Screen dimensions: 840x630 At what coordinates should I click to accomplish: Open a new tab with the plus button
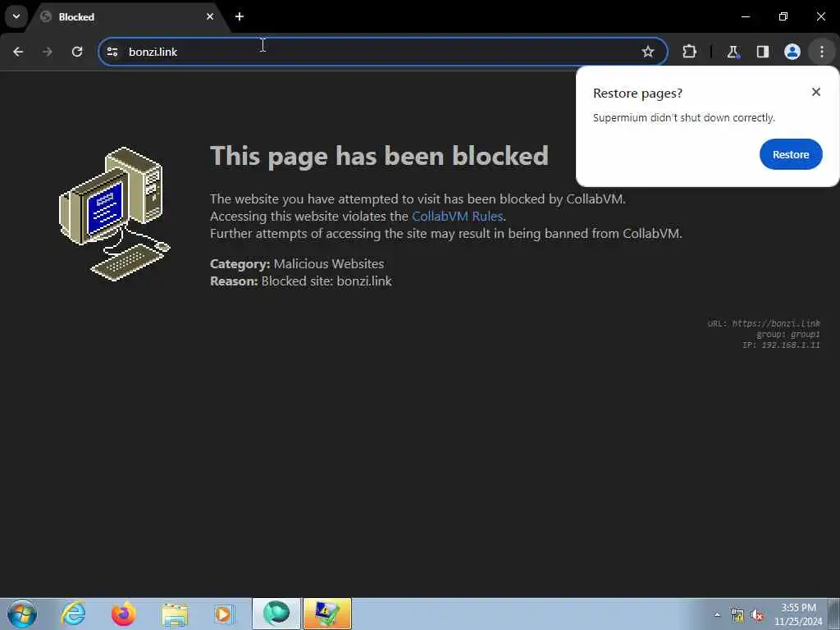(240, 16)
